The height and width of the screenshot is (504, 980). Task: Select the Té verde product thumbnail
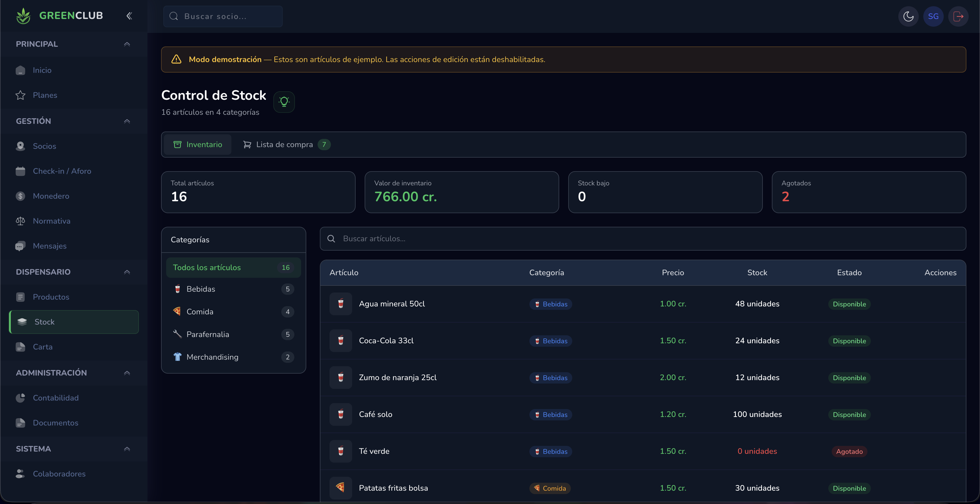(x=341, y=451)
